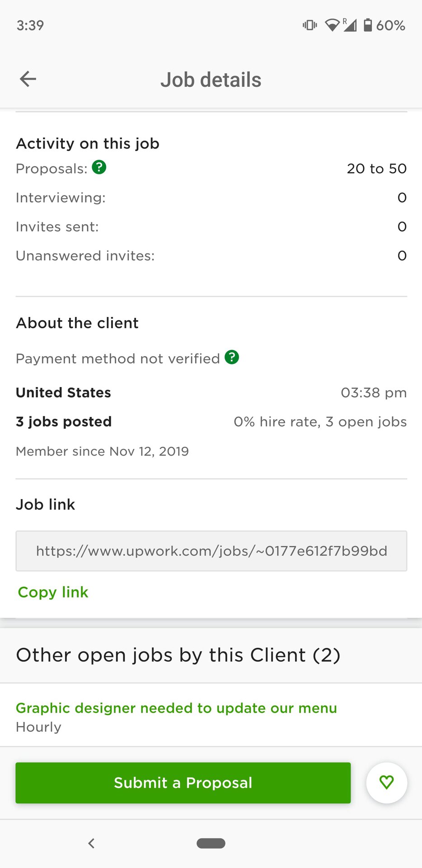422x868 pixels.
Task: Select the job link URL field
Action: coord(211,551)
